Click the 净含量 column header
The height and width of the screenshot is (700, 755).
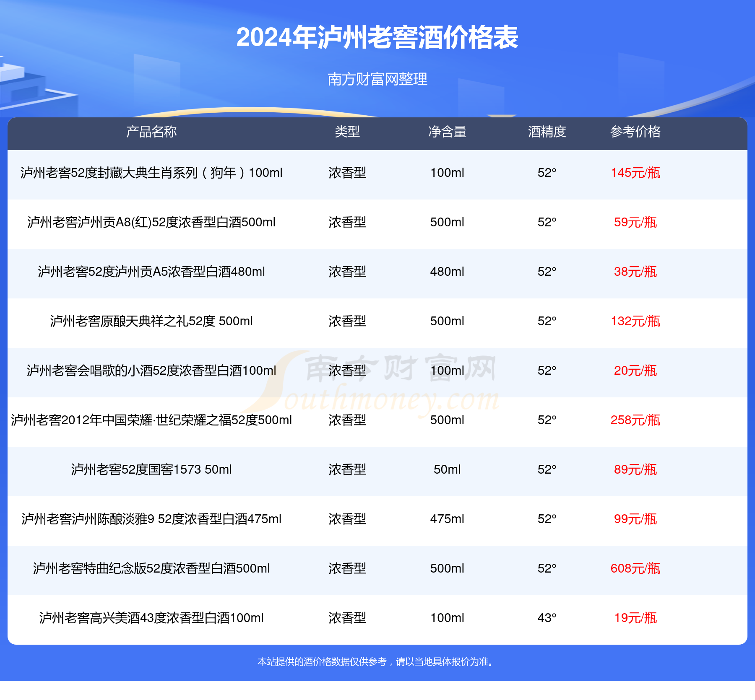point(447,132)
